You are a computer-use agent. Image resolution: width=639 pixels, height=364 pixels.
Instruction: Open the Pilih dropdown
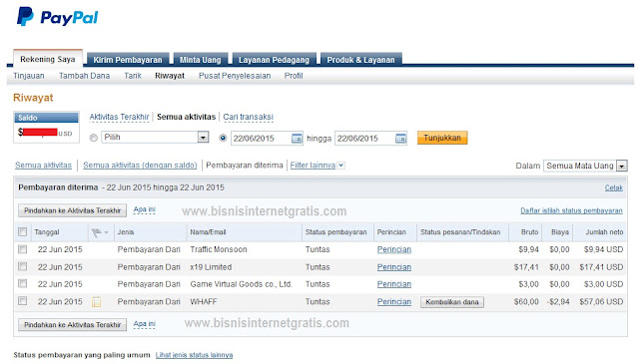coord(155,138)
